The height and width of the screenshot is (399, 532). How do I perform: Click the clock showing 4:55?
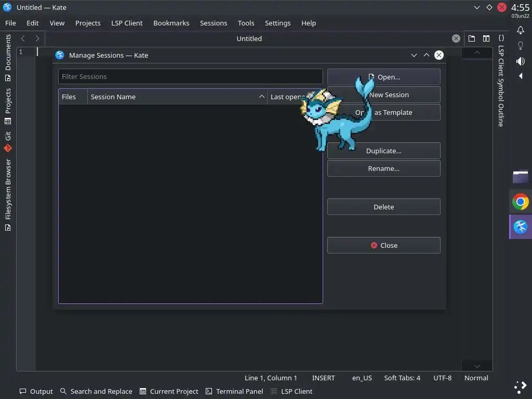click(520, 8)
